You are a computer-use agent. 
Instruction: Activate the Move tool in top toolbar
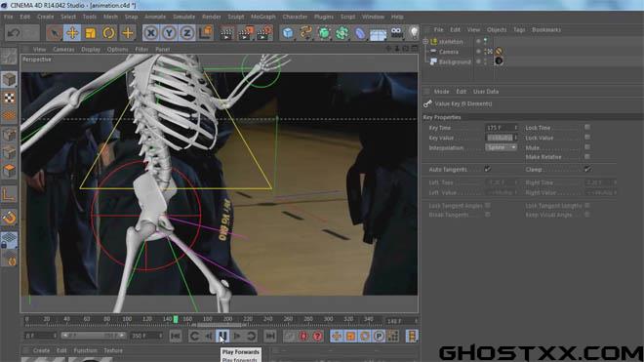coord(72,33)
